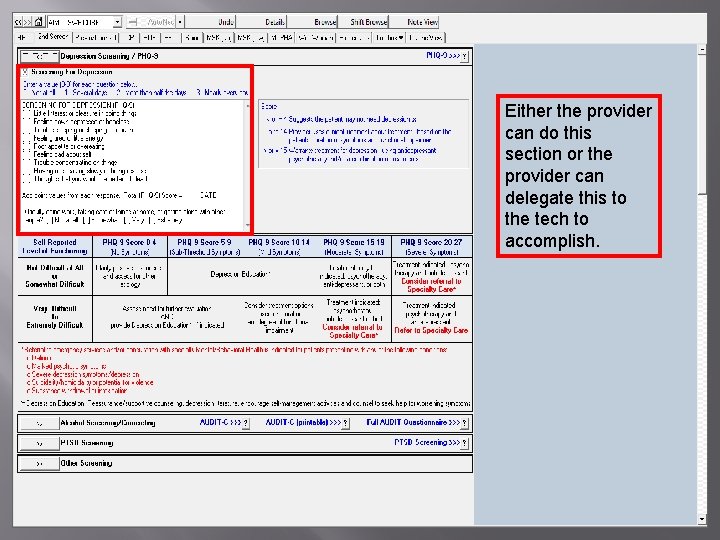This screenshot has width=720, height=540.
Task: Open the PTSD Screening >>> link
Action: tap(427, 443)
